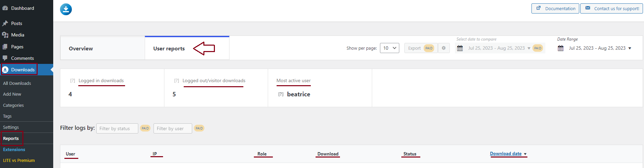Click the Download column header
The width and height of the screenshot is (644, 168).
(328, 154)
